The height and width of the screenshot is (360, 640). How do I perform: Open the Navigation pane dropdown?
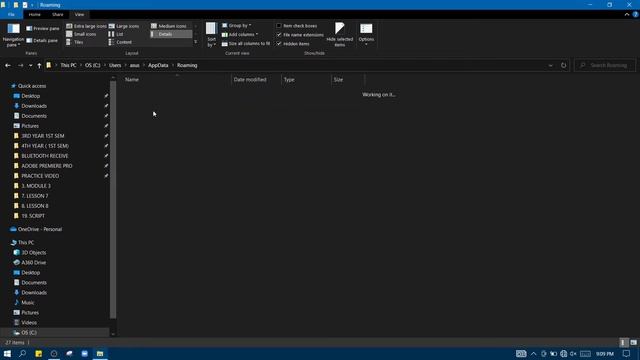pyautogui.click(x=13, y=35)
